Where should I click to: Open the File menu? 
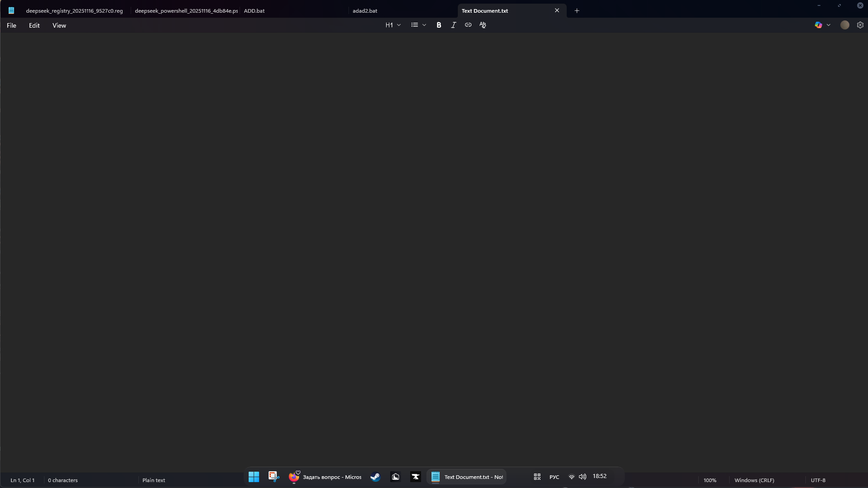[x=11, y=25]
